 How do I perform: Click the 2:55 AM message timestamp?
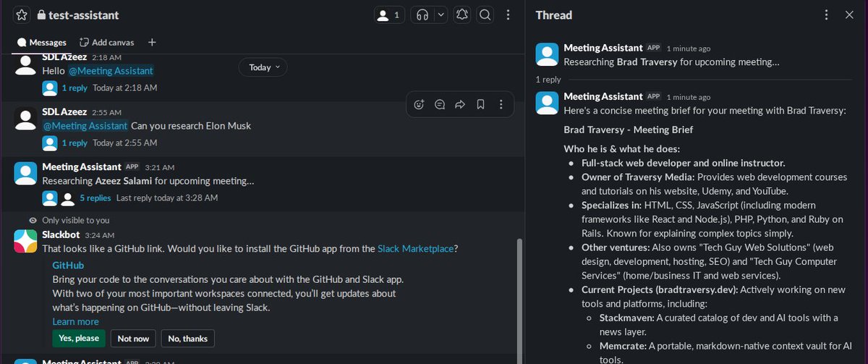106,112
